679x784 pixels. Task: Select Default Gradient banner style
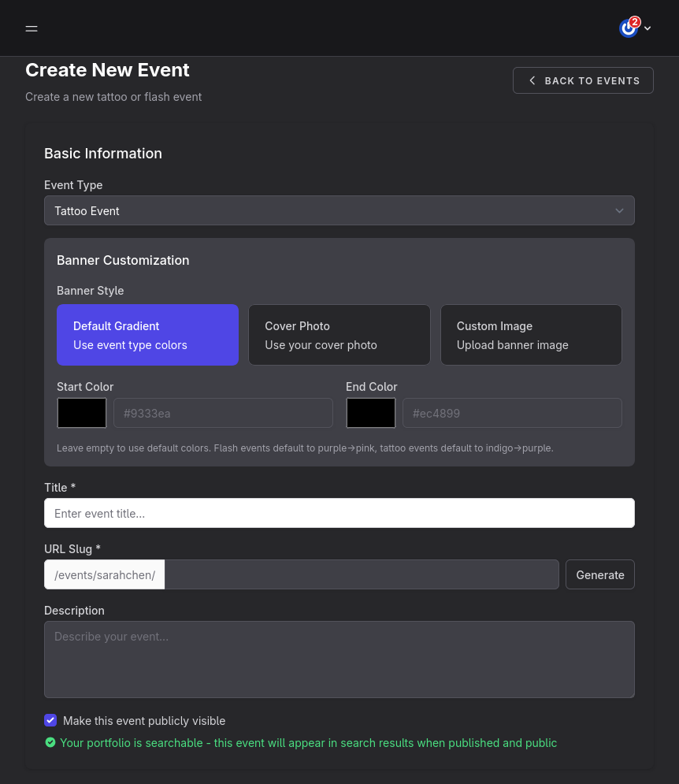point(147,335)
